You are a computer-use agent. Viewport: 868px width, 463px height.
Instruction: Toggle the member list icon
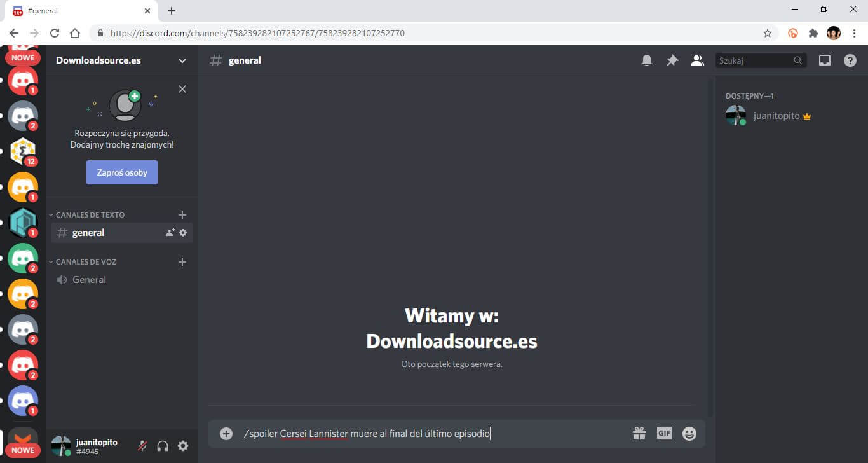[698, 60]
